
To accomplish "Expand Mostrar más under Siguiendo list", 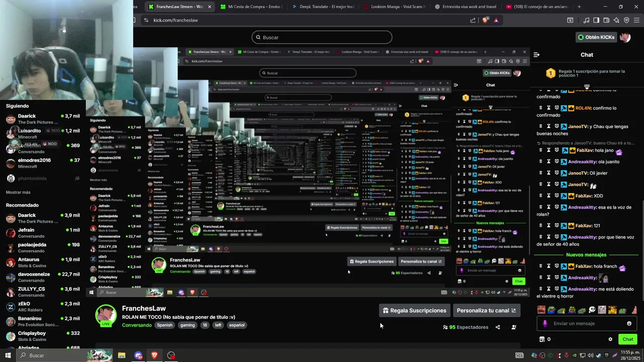I will pyautogui.click(x=18, y=193).
